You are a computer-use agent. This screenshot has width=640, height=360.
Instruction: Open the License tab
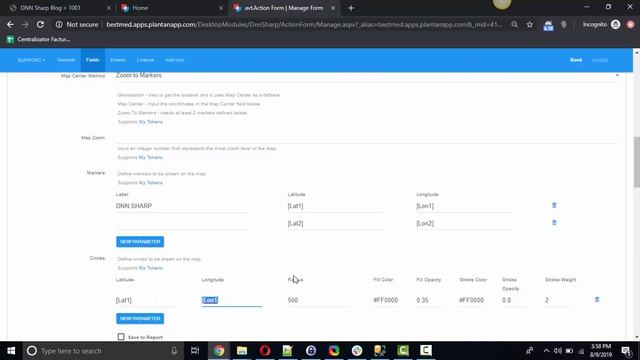145,60
